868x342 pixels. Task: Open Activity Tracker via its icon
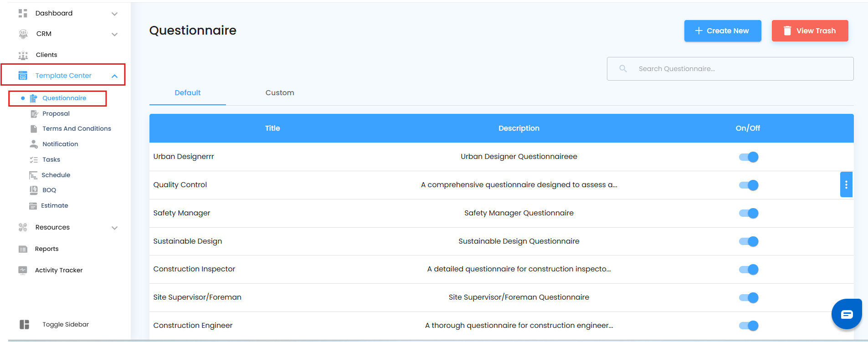23,270
